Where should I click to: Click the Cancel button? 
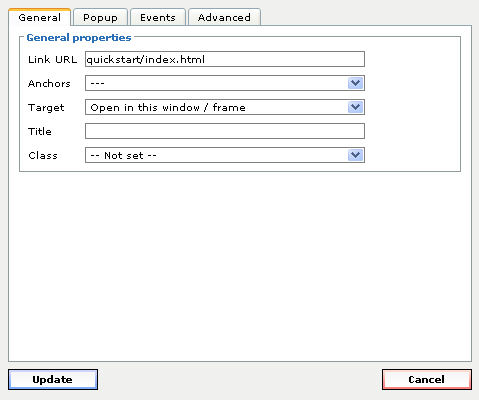427,379
